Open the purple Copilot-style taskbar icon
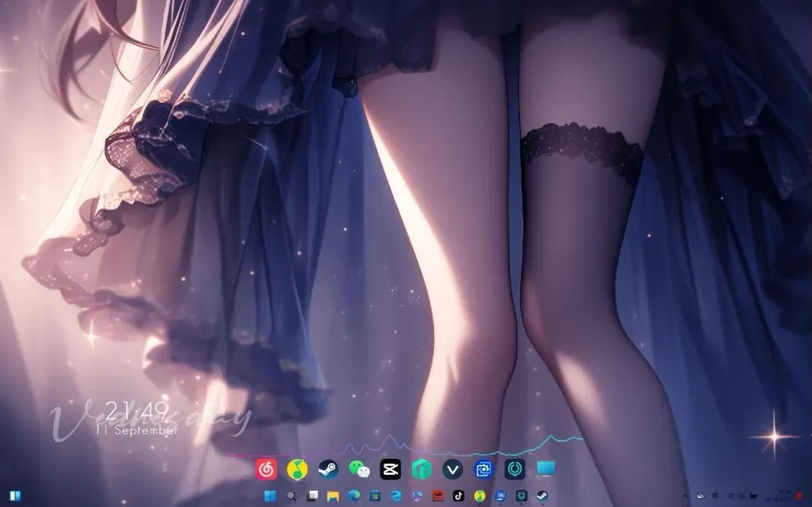 tap(417, 496)
